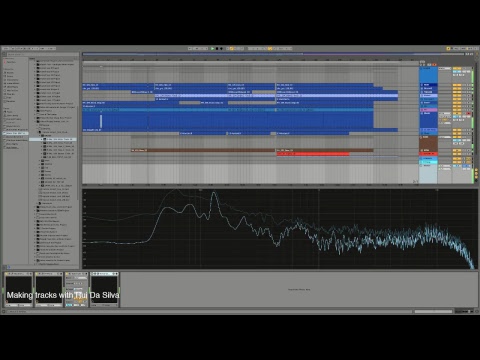Toggle the yellow Loop switch in transport
Screen dimensions: 480x360
(232, 49)
